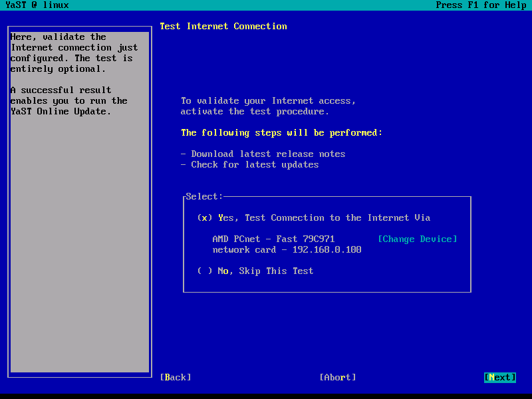
Task: Click the Change Device button
Action: click(418, 239)
